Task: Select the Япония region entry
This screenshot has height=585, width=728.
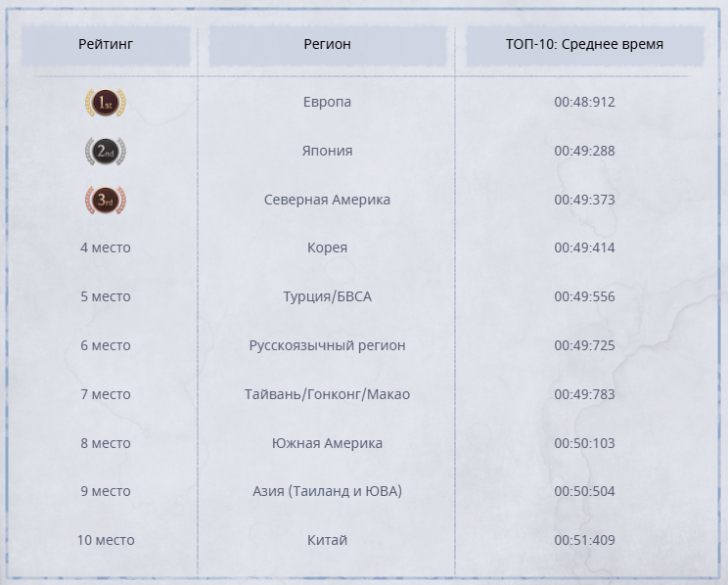Action: coord(327,151)
